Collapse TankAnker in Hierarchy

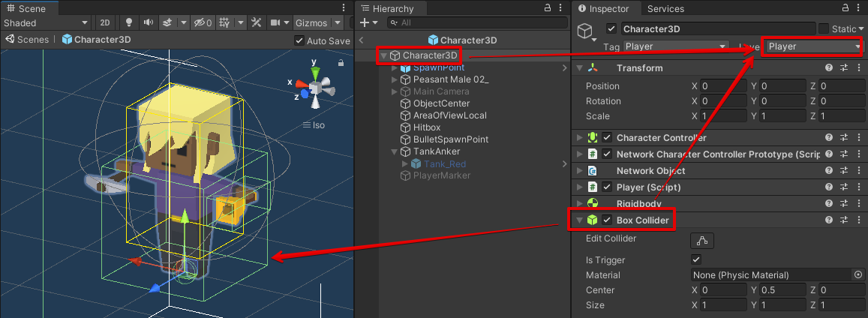point(395,151)
